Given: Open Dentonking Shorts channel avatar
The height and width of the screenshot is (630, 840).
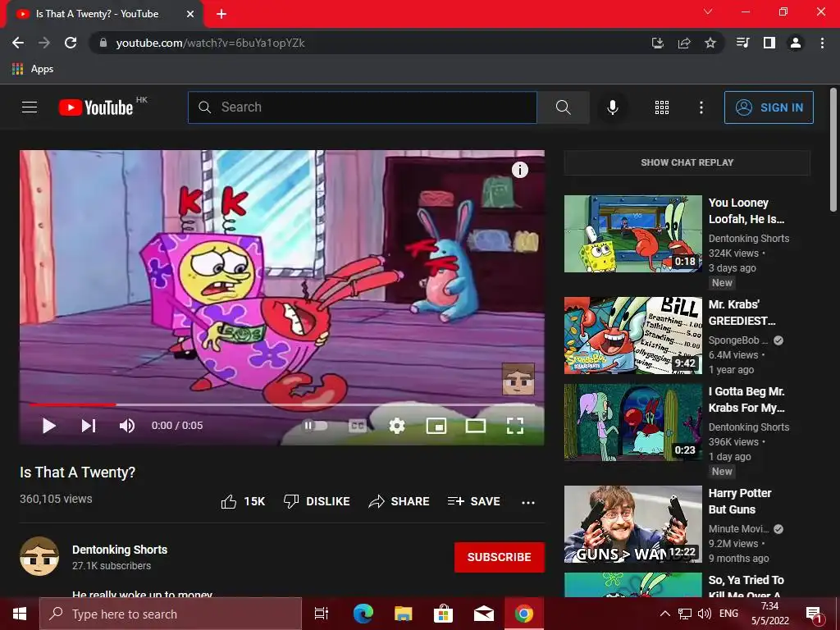Looking at the screenshot, I should tap(39, 556).
